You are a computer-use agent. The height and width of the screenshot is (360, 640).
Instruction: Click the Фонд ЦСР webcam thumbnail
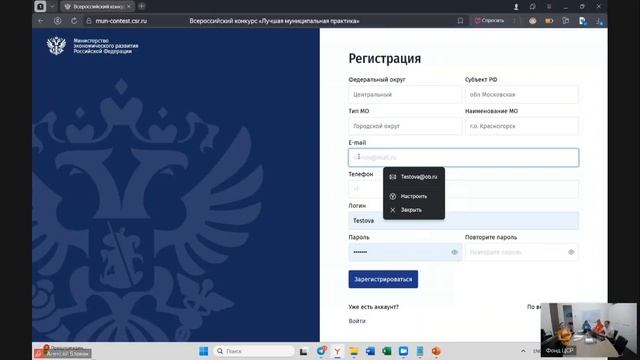[589, 330]
